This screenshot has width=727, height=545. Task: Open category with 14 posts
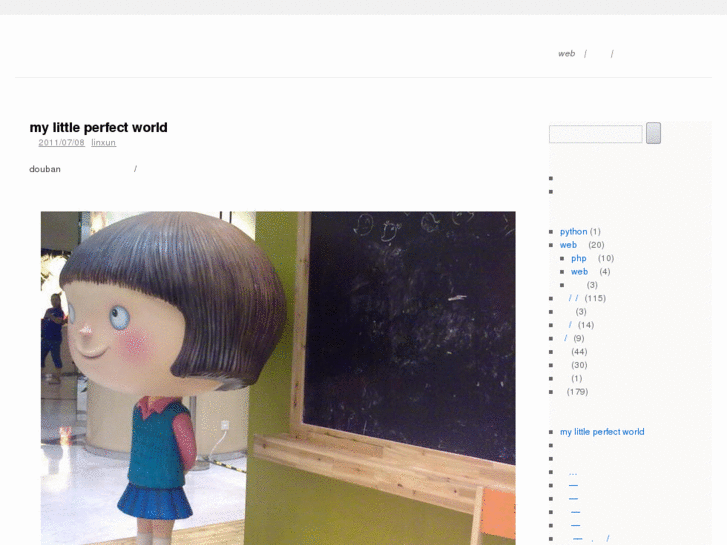[x=570, y=325]
